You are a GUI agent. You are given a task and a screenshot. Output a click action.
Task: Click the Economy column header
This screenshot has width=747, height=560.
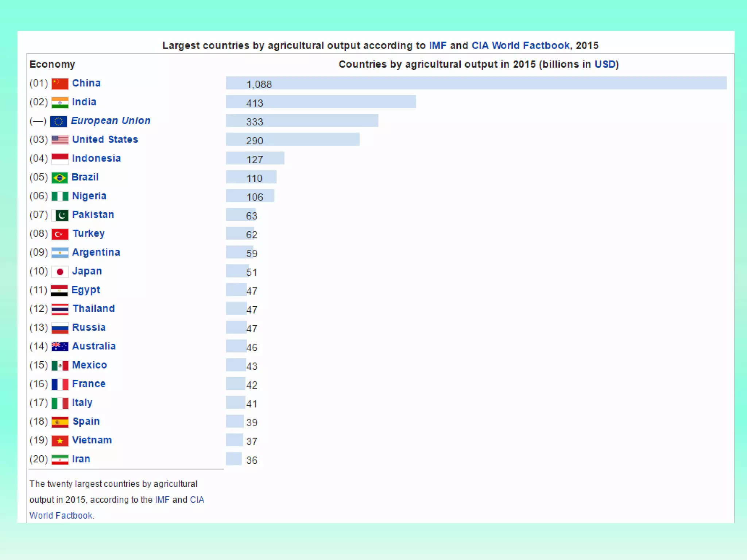52,64
